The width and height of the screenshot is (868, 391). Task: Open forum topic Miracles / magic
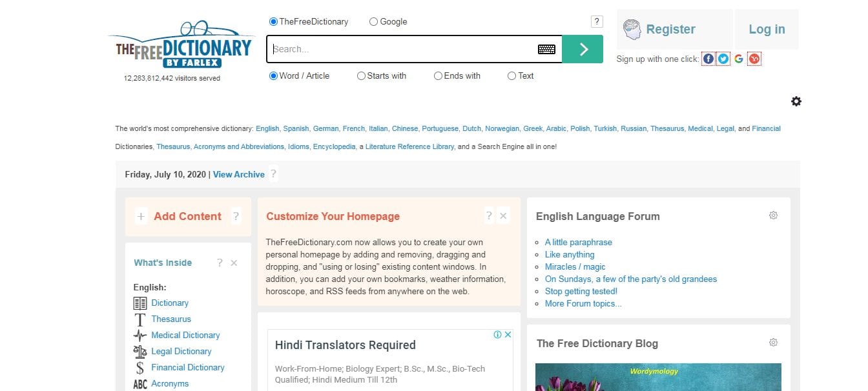point(575,267)
